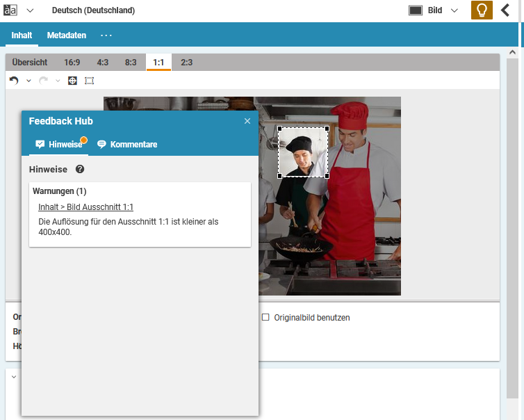Viewport: 524px width, 420px height.
Task: Click the help question mark beside Hinweise
Action: (80, 169)
